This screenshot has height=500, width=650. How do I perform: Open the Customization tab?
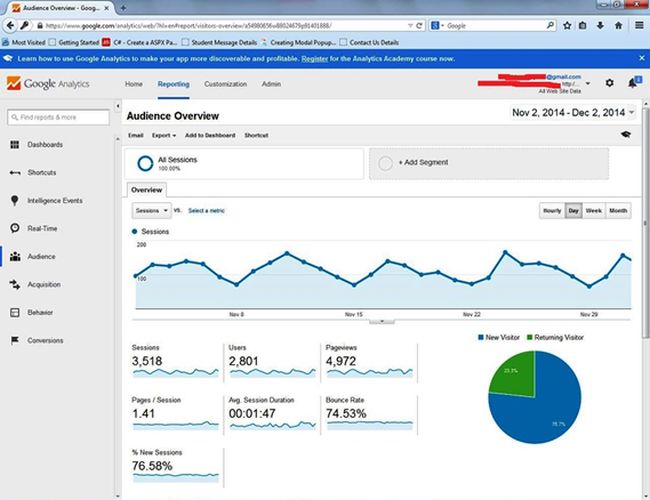[x=226, y=84]
